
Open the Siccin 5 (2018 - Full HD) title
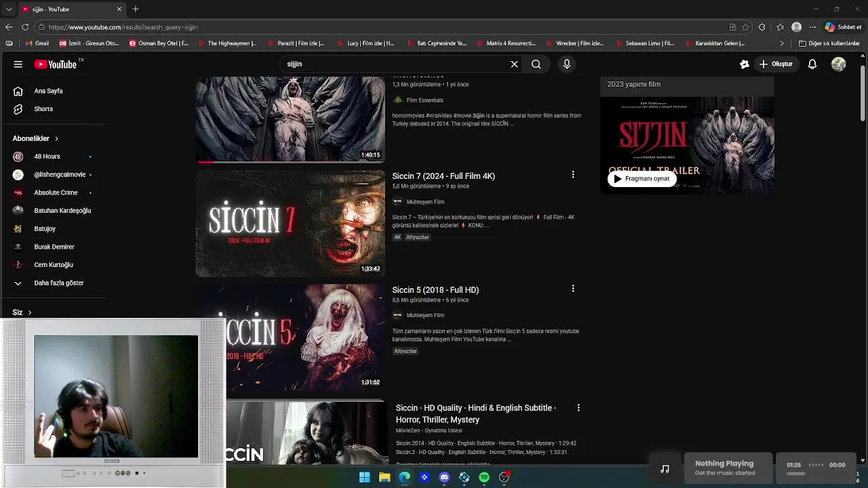(435, 290)
